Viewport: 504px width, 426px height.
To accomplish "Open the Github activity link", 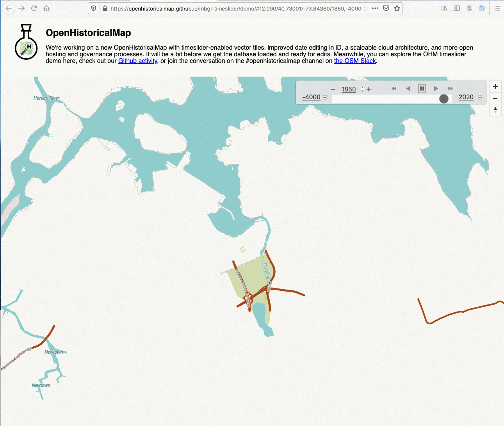I will pos(137,61).
